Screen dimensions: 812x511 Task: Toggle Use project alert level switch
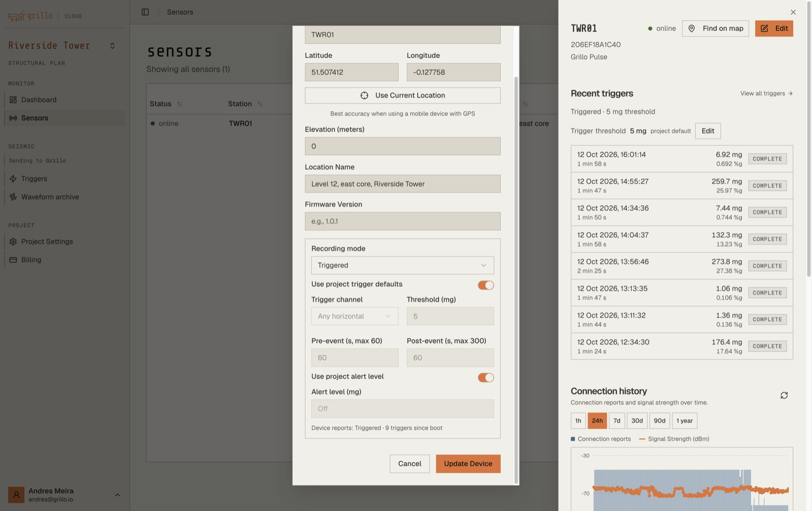coord(486,378)
